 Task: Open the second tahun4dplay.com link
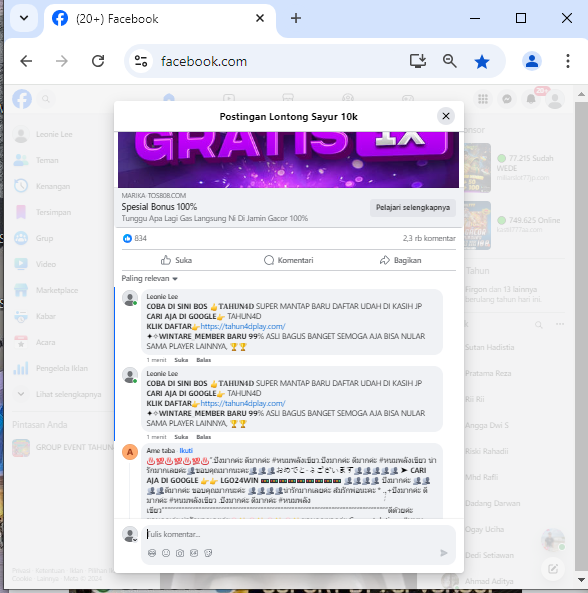[243, 404]
